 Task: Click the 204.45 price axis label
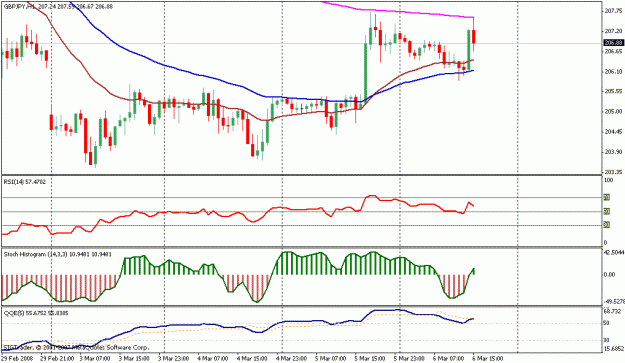coord(613,132)
